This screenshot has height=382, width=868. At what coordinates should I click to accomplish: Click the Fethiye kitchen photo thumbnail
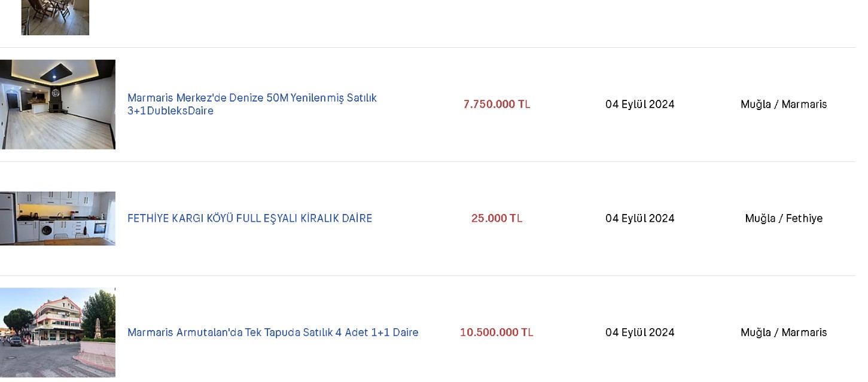pyautogui.click(x=57, y=218)
